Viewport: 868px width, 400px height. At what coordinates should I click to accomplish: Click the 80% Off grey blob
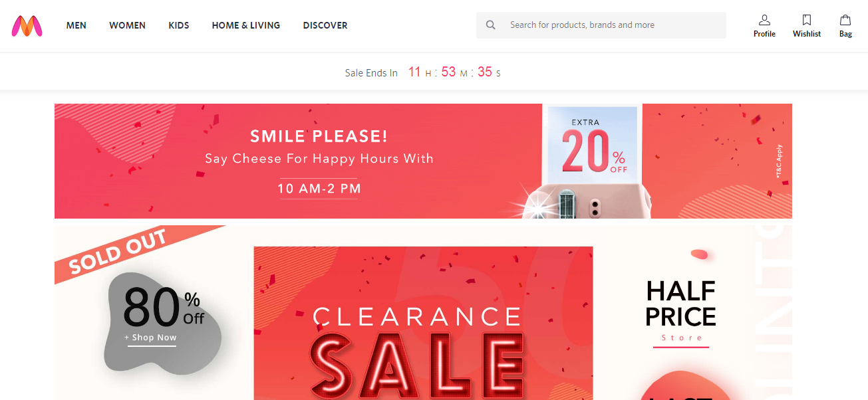(x=164, y=322)
